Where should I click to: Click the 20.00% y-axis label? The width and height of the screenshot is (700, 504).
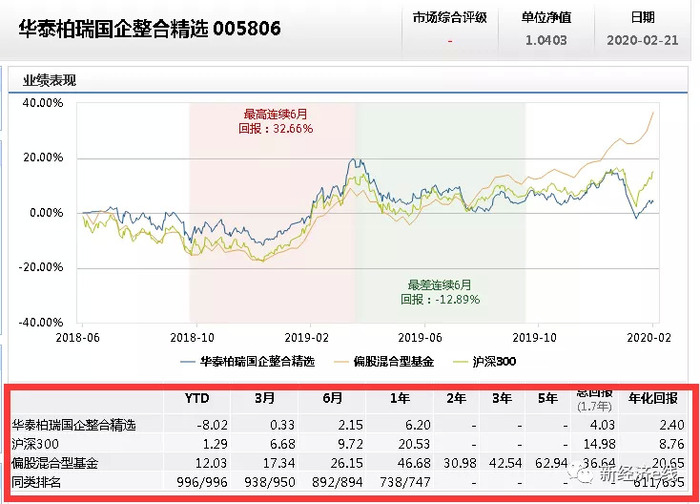pos(43,158)
